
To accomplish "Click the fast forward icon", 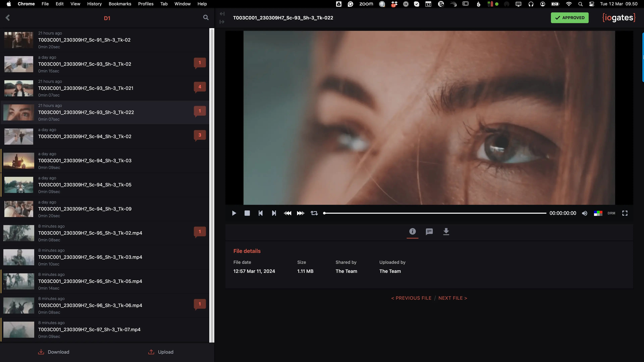I will (301, 213).
